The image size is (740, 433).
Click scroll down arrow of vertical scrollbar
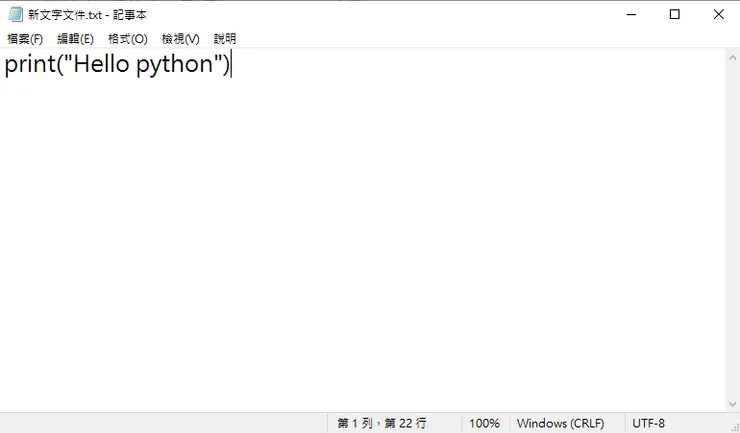(732, 404)
